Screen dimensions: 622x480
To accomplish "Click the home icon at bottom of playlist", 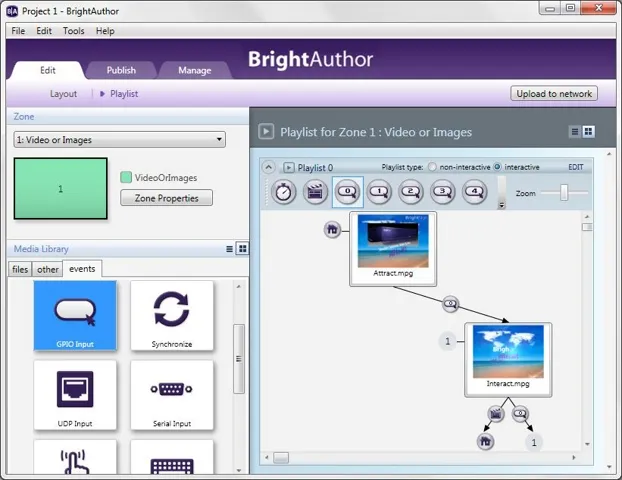I will pyautogui.click(x=485, y=442).
